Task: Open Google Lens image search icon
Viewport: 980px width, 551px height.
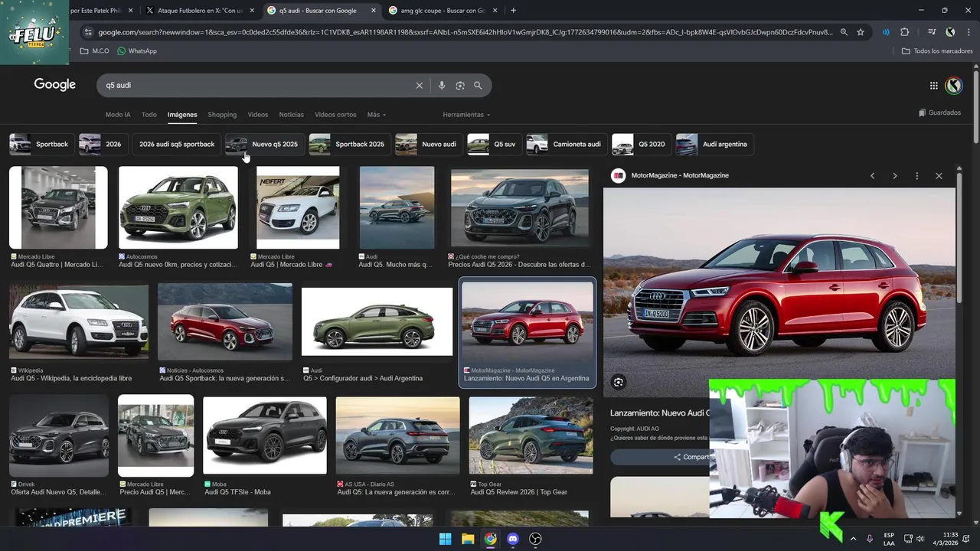Action: 460,86
